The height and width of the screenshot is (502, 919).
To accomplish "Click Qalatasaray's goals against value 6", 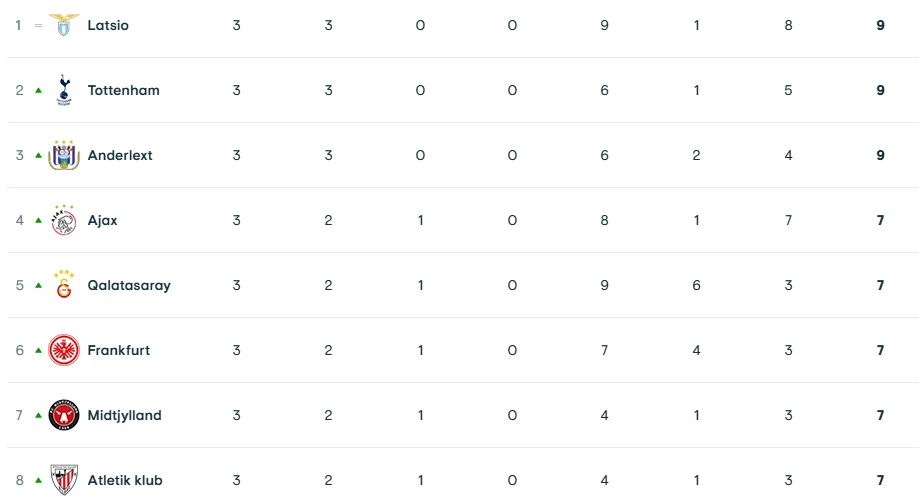I will (x=696, y=285).
